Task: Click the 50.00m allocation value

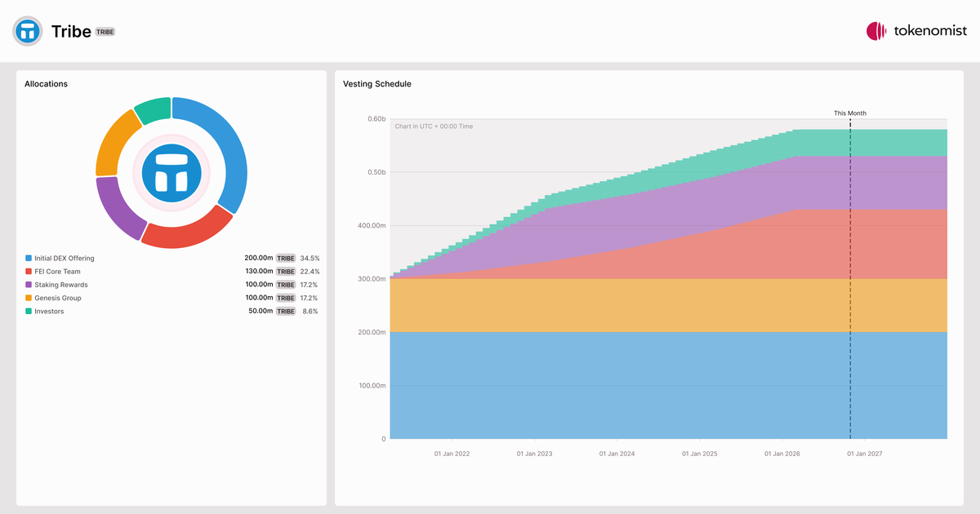Action: pyautogui.click(x=261, y=311)
